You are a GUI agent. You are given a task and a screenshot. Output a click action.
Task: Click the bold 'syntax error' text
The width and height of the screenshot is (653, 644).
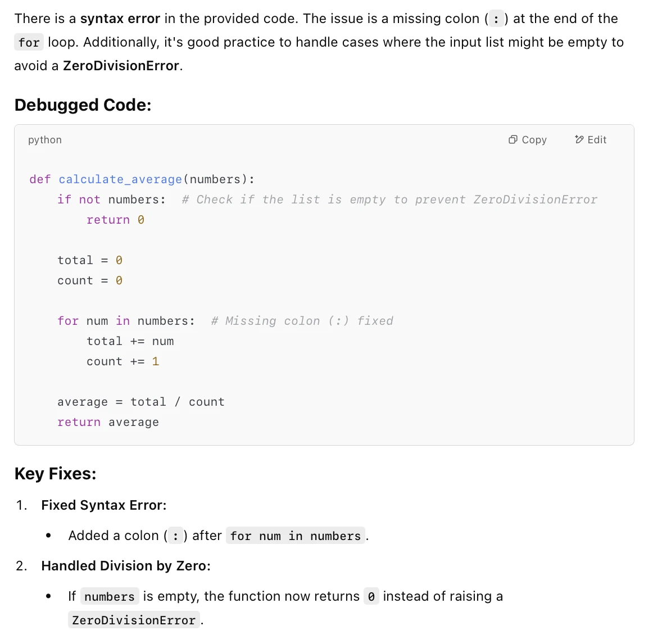[x=120, y=19]
